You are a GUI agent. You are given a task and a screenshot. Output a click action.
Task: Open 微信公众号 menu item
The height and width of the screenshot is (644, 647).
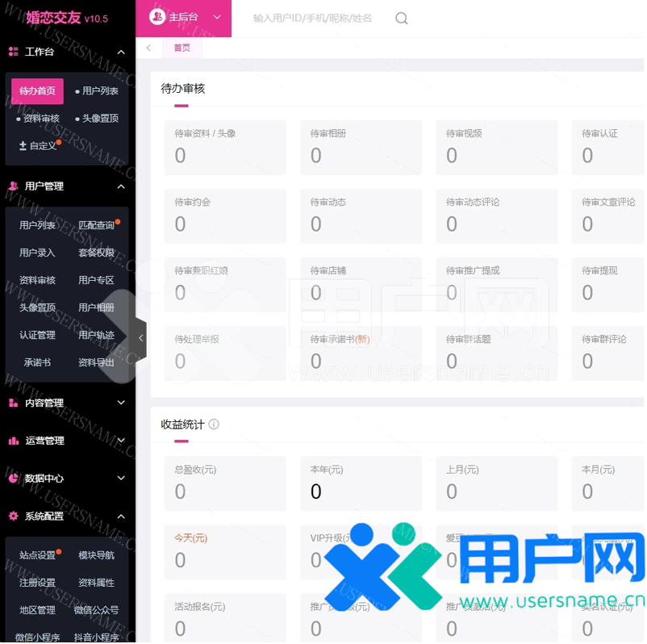click(96, 610)
